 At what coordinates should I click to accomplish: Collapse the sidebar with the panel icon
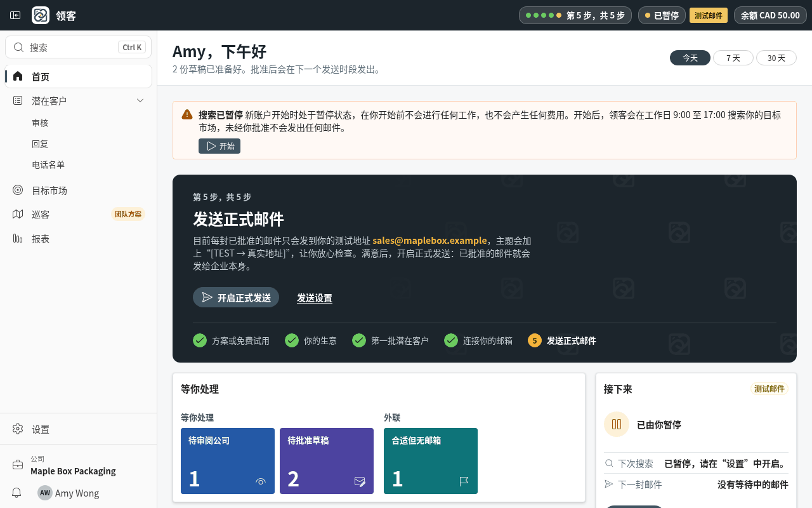[15, 15]
